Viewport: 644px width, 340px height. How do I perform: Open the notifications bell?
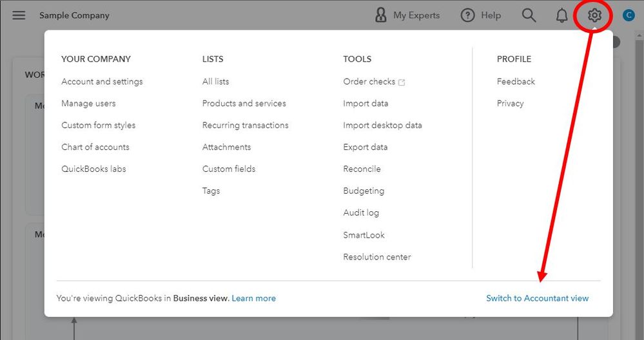point(561,15)
